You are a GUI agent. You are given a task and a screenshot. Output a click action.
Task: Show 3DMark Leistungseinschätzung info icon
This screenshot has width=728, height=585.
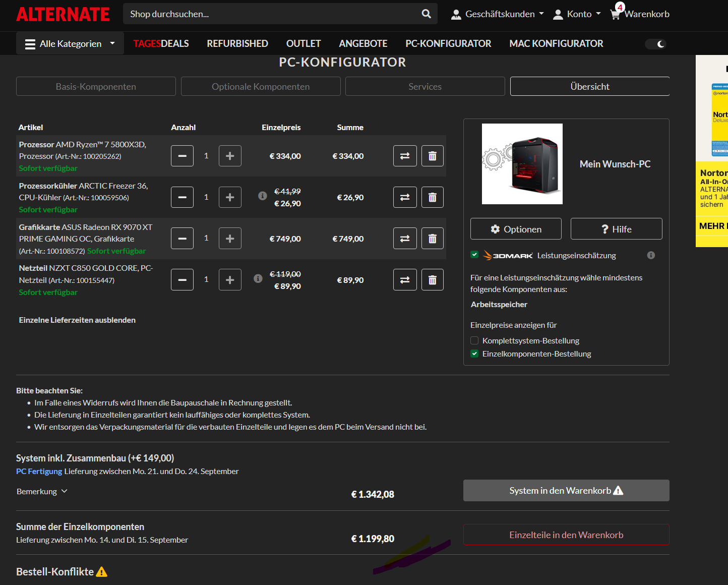651,255
